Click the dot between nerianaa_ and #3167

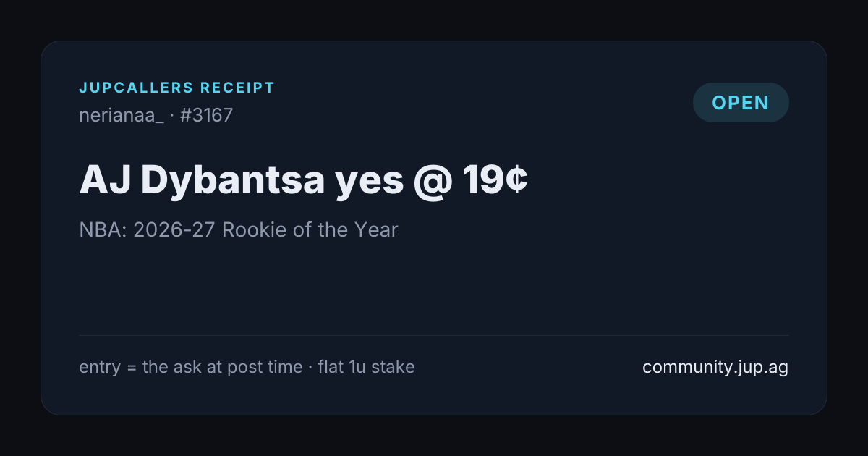coord(172,116)
